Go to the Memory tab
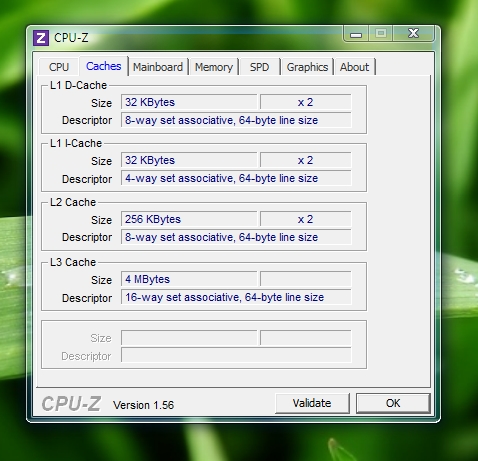This screenshot has width=478, height=461. (214, 67)
